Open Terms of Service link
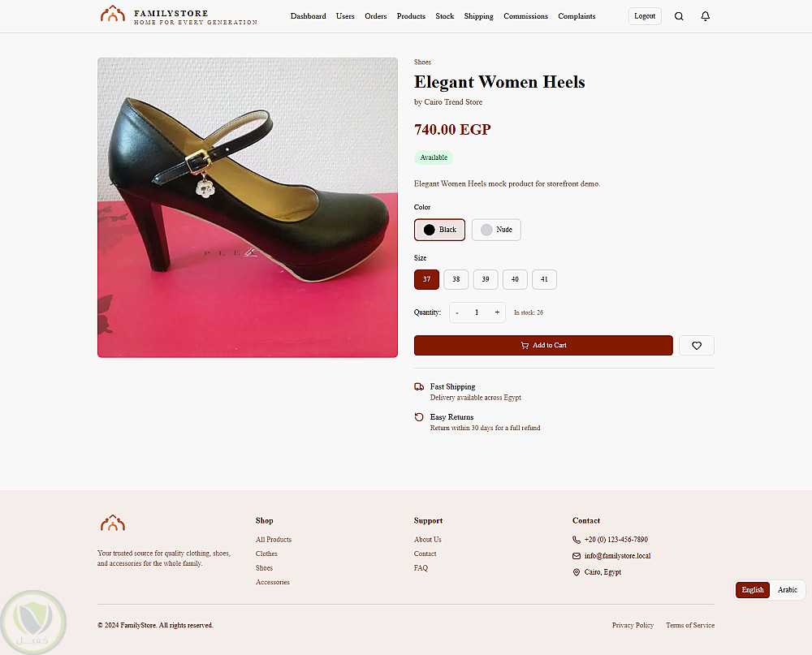The image size is (812, 655). pos(689,626)
